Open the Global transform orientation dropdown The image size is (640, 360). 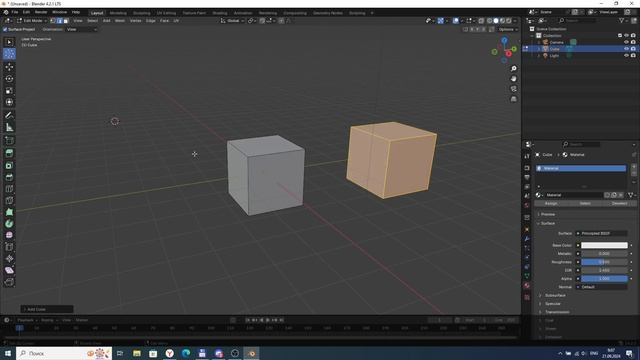(232, 20)
